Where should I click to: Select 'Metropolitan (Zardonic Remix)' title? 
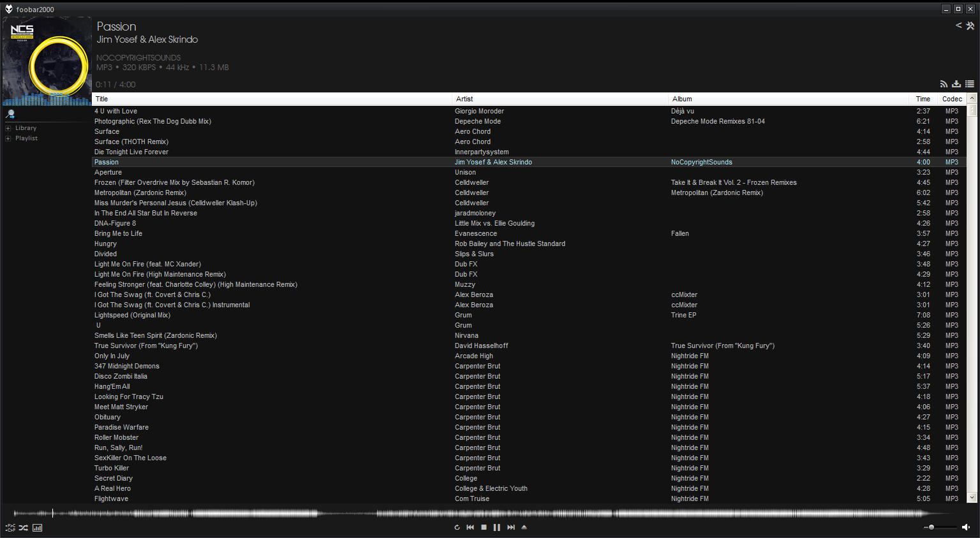tap(140, 193)
